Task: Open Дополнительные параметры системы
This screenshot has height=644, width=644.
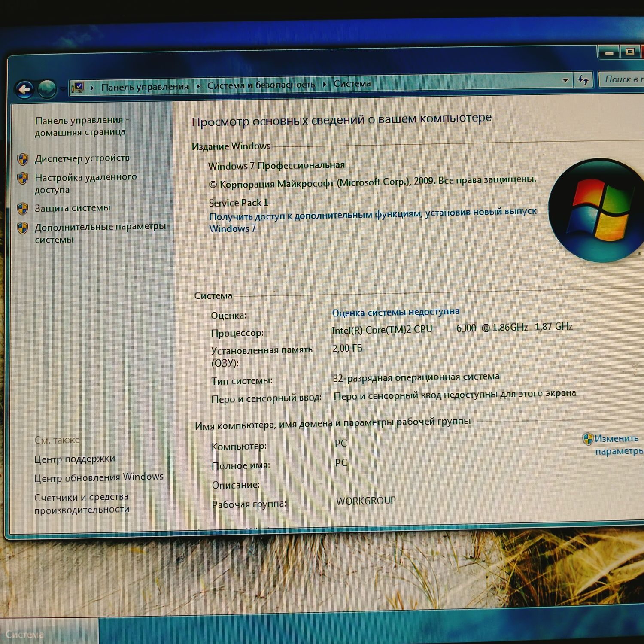Action: [100, 233]
